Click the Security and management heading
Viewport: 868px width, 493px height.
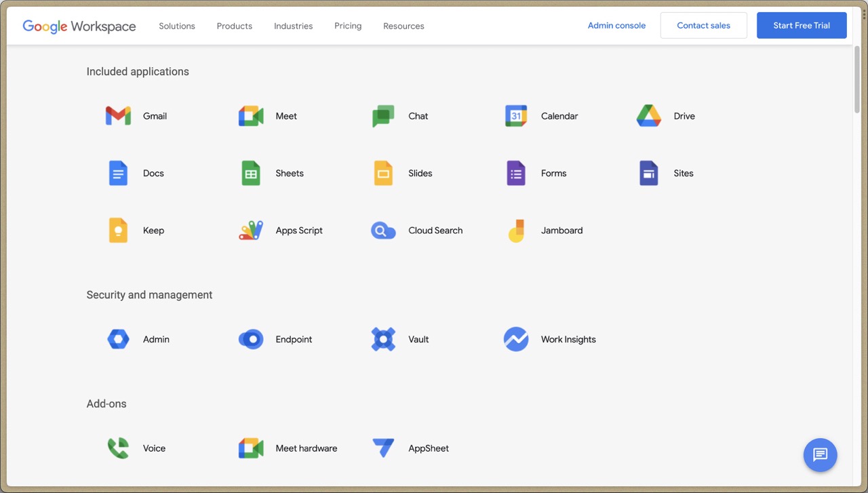[149, 295]
